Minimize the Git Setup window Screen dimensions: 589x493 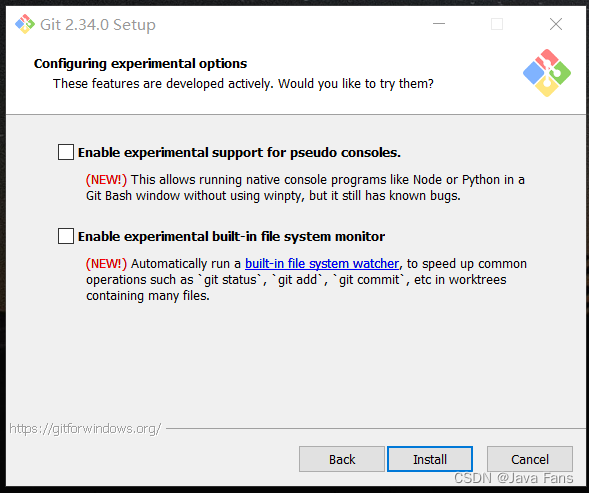pos(439,24)
